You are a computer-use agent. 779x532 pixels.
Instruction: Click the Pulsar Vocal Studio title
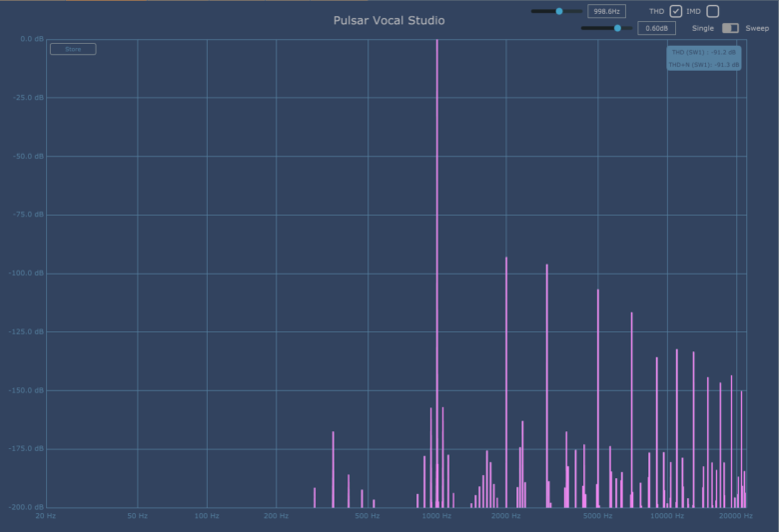[x=389, y=20]
